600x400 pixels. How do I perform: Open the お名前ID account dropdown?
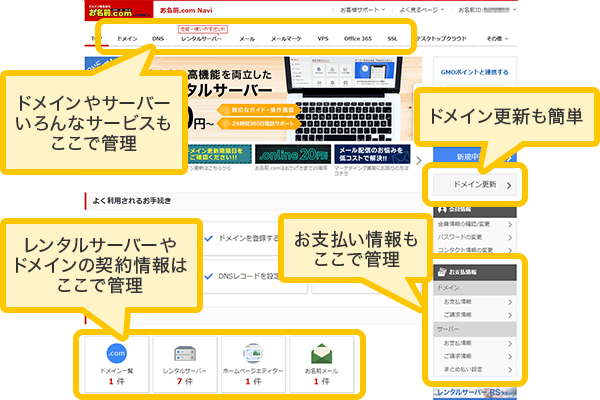pyautogui.click(x=487, y=10)
